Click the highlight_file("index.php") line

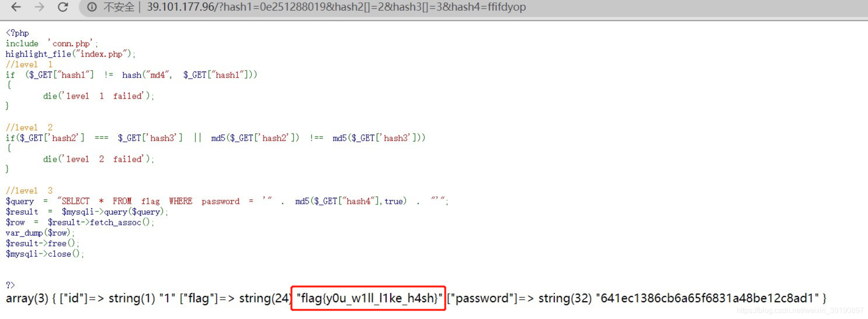point(71,54)
